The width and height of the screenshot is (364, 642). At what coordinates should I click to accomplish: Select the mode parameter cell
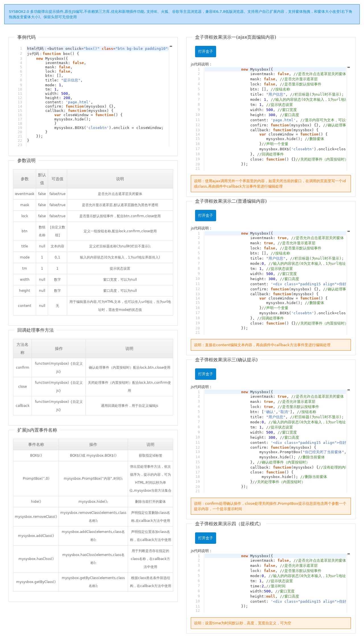click(24, 257)
